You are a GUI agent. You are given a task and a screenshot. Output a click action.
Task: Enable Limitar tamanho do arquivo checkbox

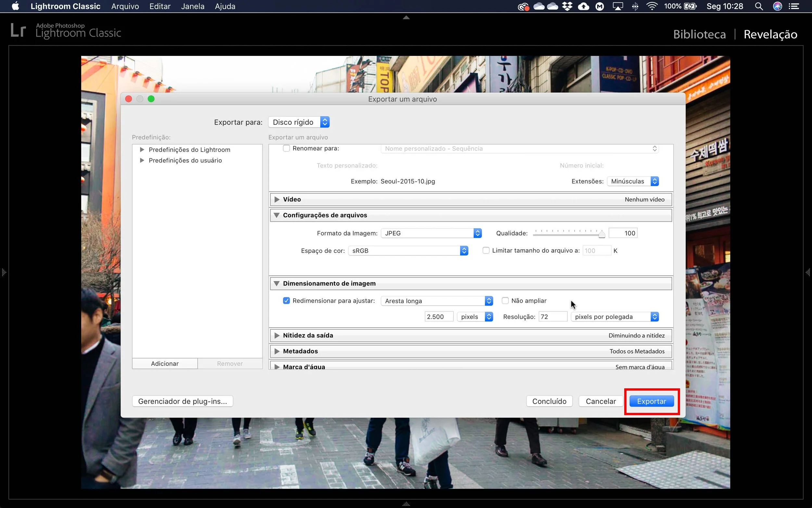point(486,250)
